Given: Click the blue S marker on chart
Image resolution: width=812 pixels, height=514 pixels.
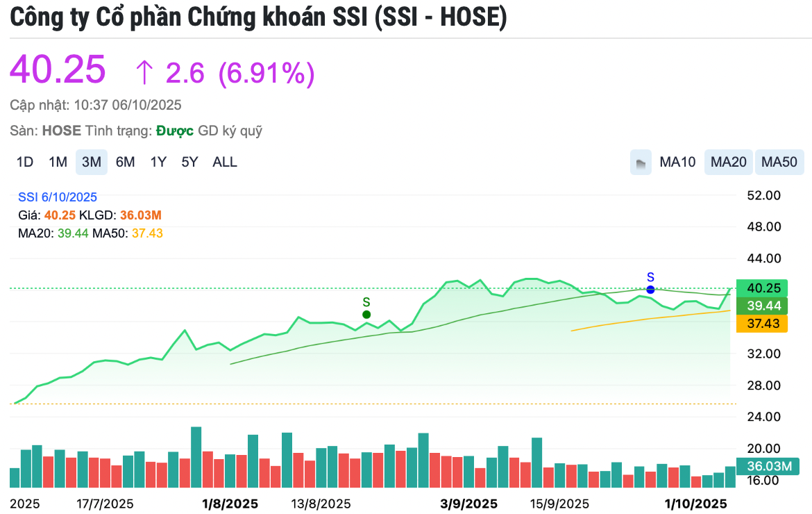Looking at the screenshot, I should point(650,289).
